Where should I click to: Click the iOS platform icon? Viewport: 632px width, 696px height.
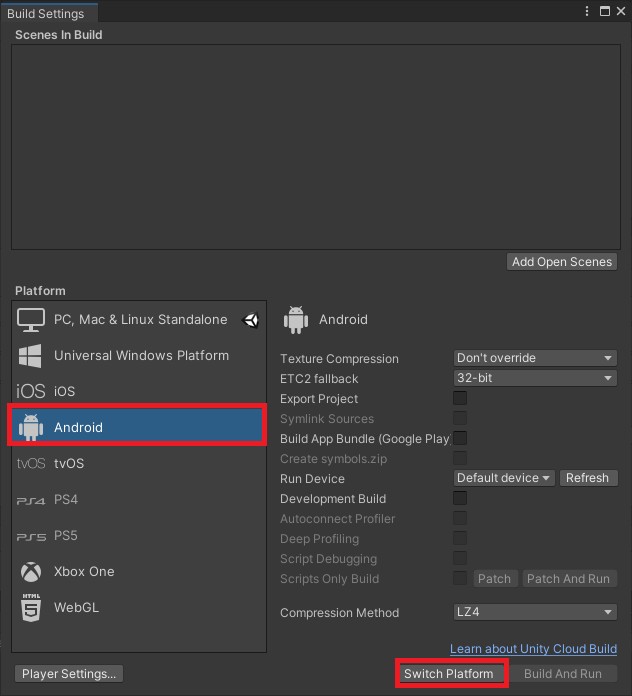tap(31, 391)
